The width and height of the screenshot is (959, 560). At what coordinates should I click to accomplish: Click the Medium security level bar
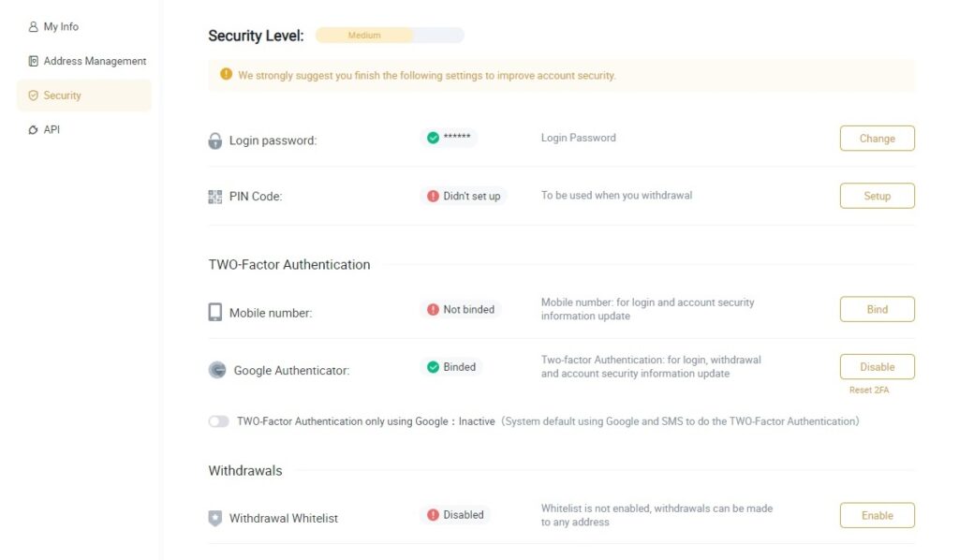point(390,36)
